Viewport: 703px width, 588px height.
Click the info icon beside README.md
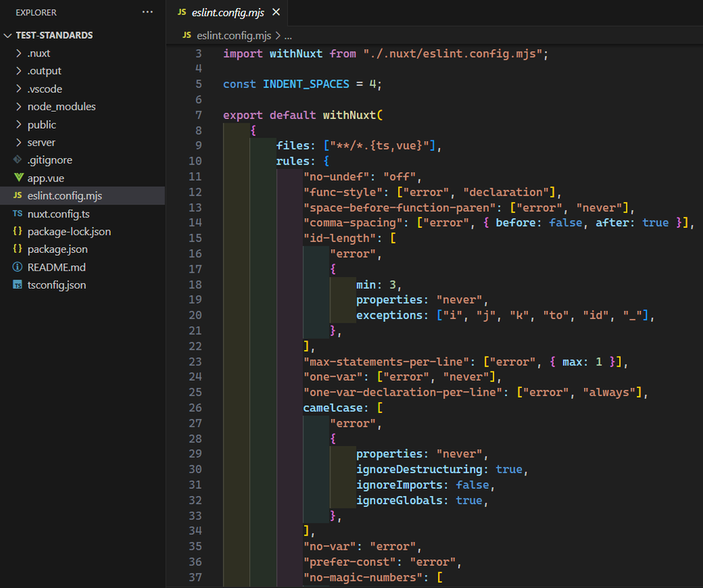[18, 267]
